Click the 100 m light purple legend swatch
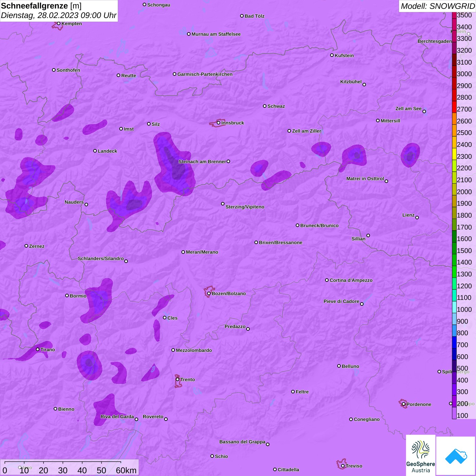Screen dimensions: 476x476 pos(454,413)
